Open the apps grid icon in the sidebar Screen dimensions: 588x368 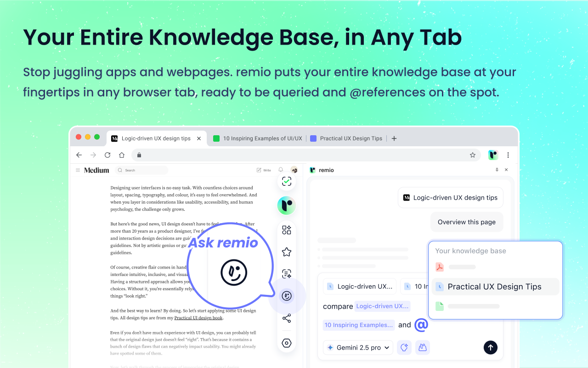(286, 230)
